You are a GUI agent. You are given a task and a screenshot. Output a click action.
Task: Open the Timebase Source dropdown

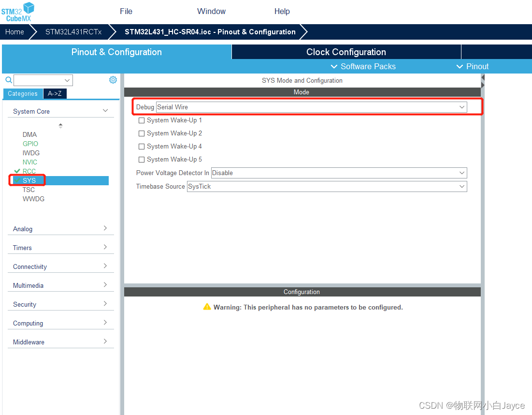pos(327,186)
